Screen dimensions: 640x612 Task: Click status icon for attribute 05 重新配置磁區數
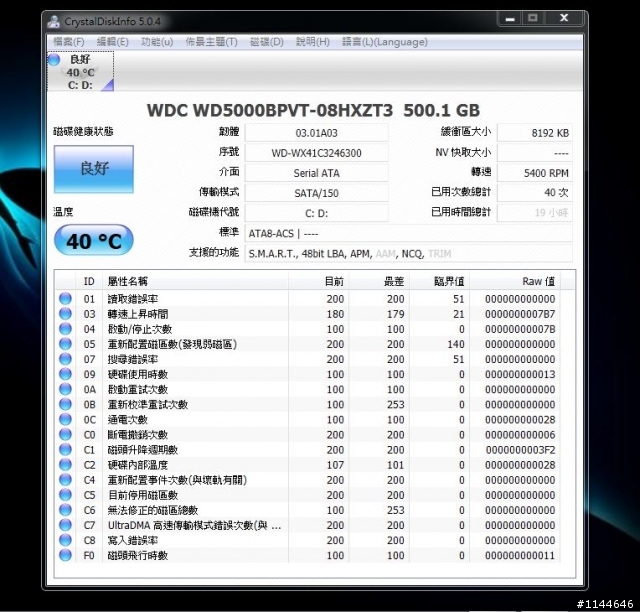(x=65, y=344)
